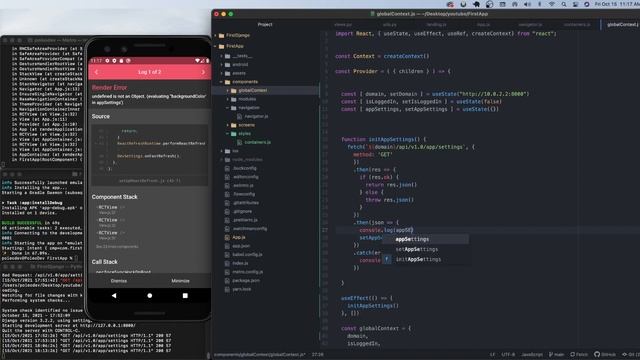The height and width of the screenshot is (360, 640).
Task: Open the 'See 23 more components' link
Action: click(x=117, y=247)
